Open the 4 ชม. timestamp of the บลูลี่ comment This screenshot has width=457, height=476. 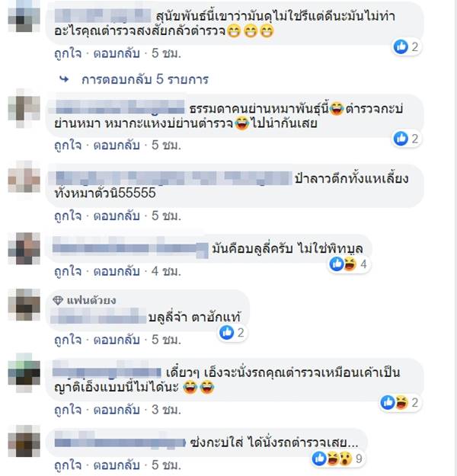coord(166,271)
